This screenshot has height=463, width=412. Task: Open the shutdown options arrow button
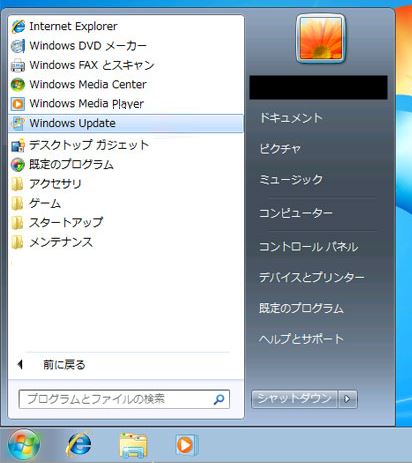tap(348, 399)
